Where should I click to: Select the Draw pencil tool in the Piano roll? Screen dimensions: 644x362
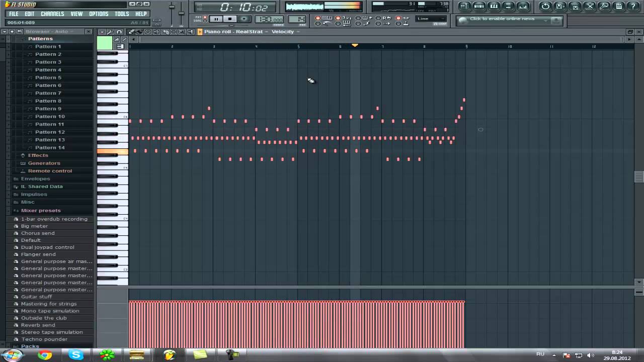(131, 32)
